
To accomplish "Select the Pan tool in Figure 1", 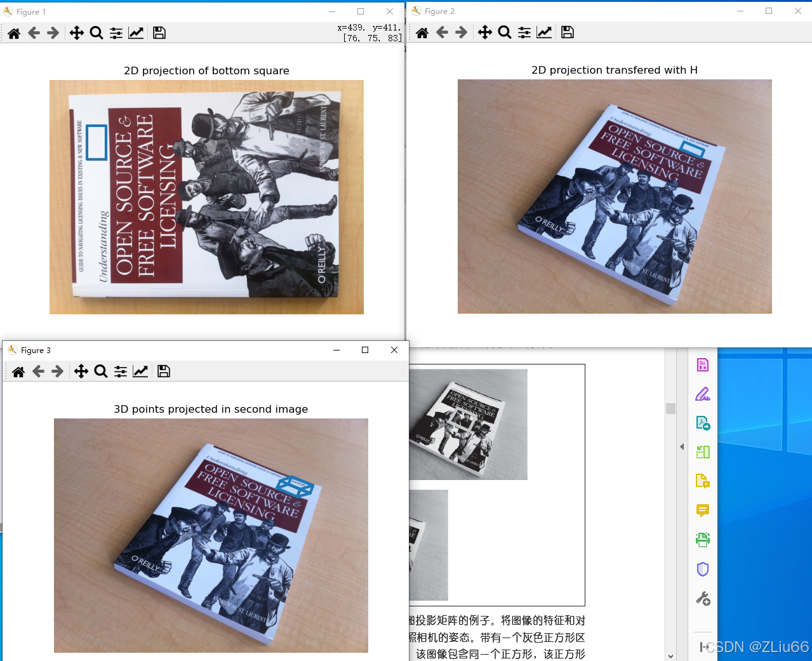I will (x=77, y=33).
